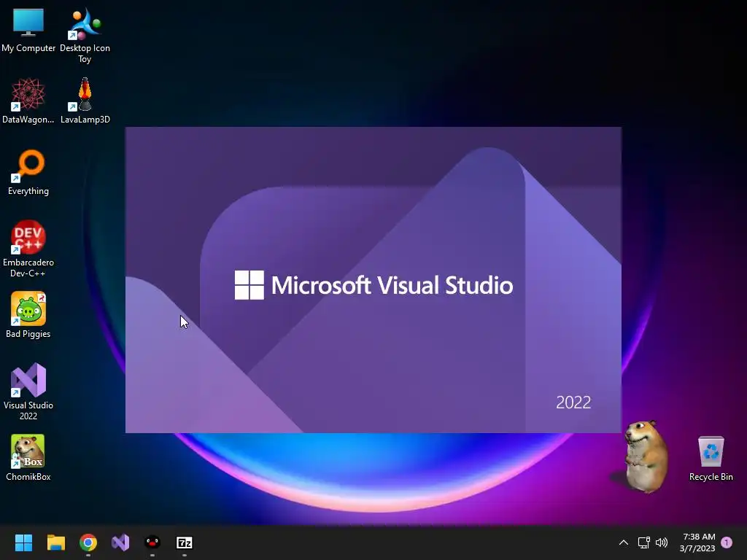Select the ChomikBox desktop shortcut

(x=28, y=458)
